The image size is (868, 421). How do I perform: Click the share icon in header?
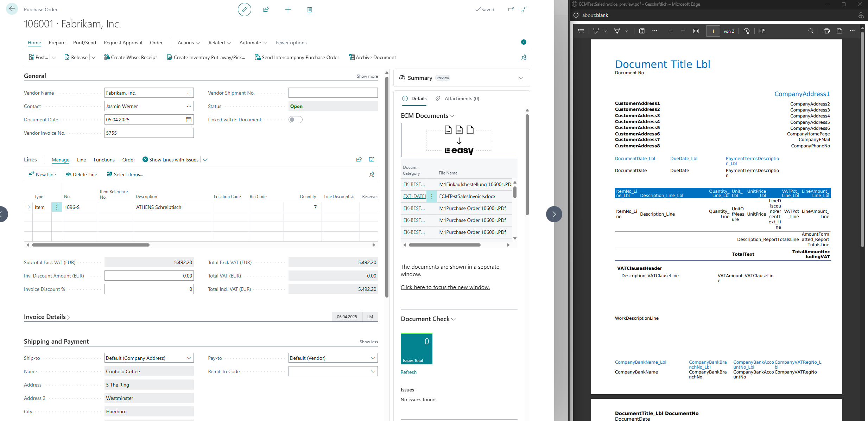[266, 9]
